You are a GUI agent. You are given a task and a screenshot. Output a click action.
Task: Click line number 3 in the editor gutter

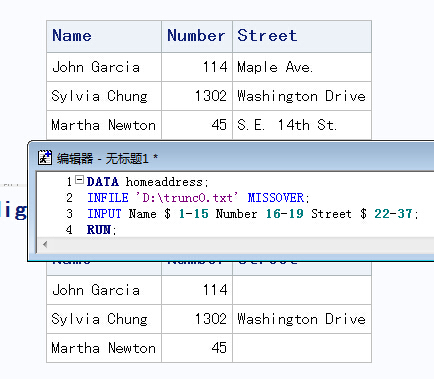69,214
